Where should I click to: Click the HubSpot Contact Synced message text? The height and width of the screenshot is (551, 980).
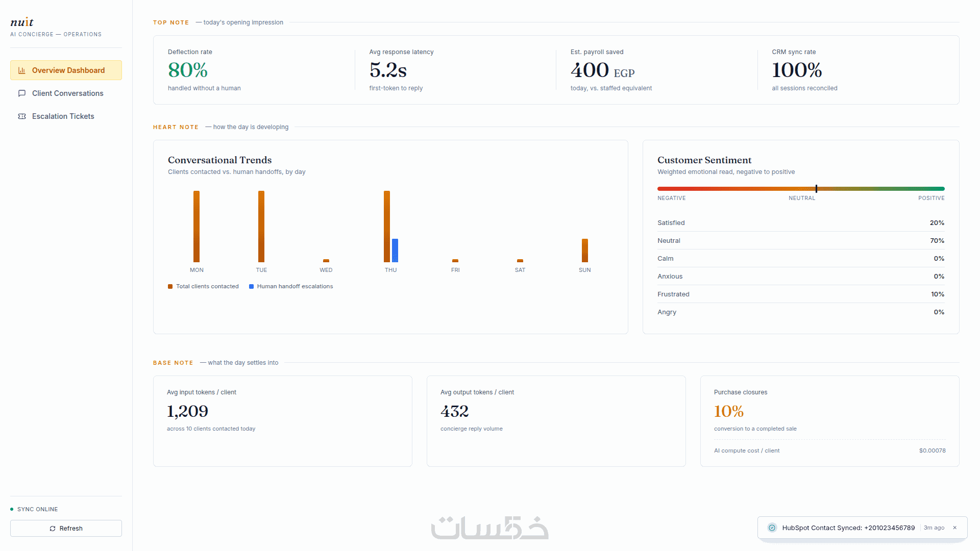(x=848, y=528)
